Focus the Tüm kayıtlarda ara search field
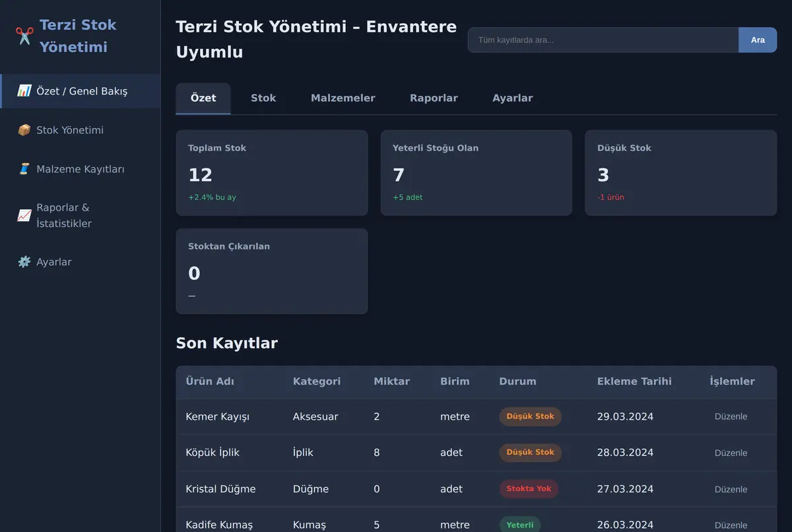This screenshot has width=792, height=532. [603, 40]
